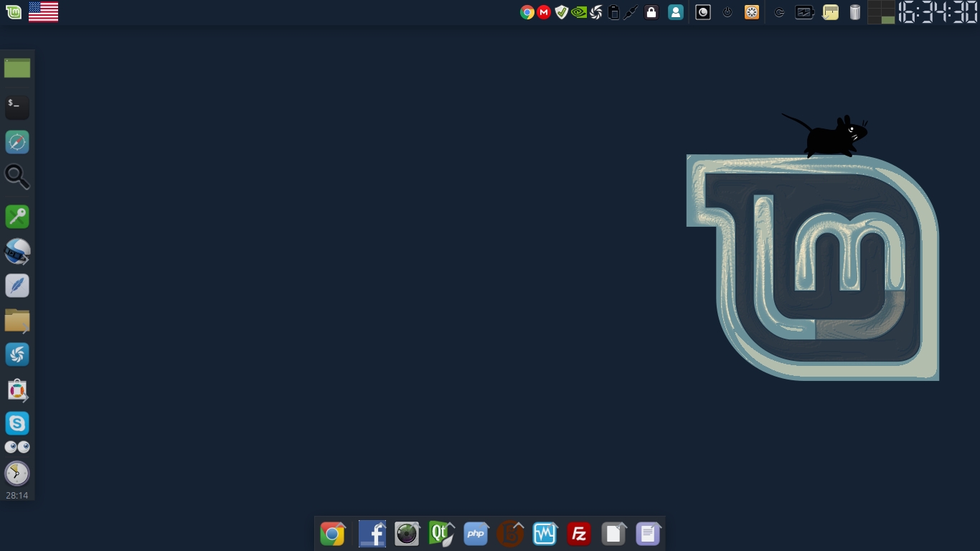Viewport: 980px width, 551px height.
Task: Launch Google Chrome from the bottom dock
Action: (x=332, y=534)
